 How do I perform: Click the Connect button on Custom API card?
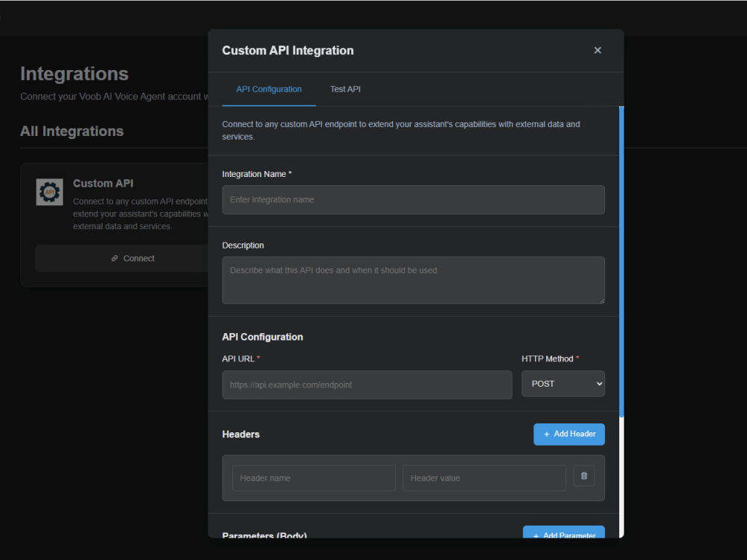(x=122, y=258)
